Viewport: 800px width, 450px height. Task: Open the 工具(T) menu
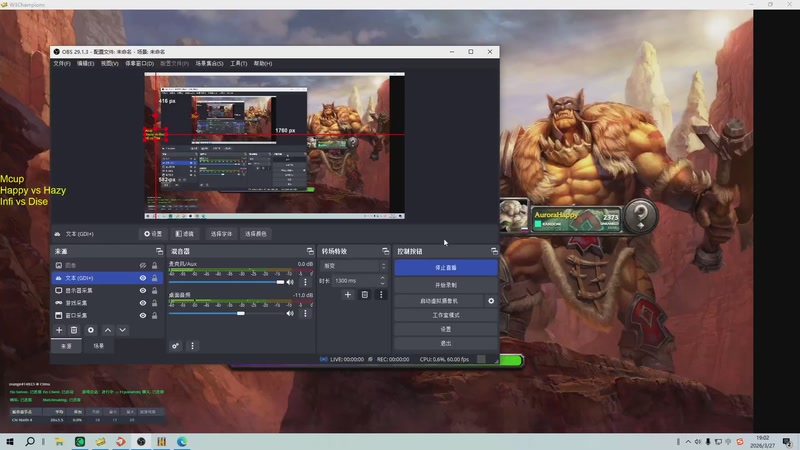point(238,63)
